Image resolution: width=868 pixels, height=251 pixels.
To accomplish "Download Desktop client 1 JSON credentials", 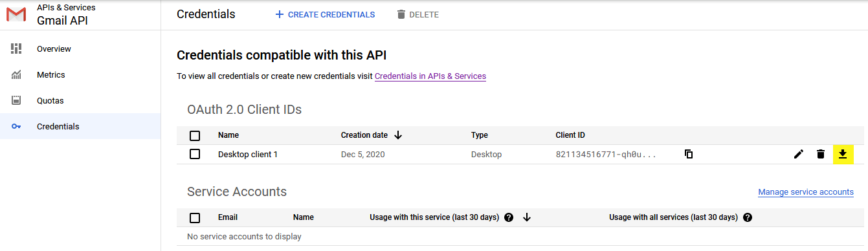I will [843, 154].
